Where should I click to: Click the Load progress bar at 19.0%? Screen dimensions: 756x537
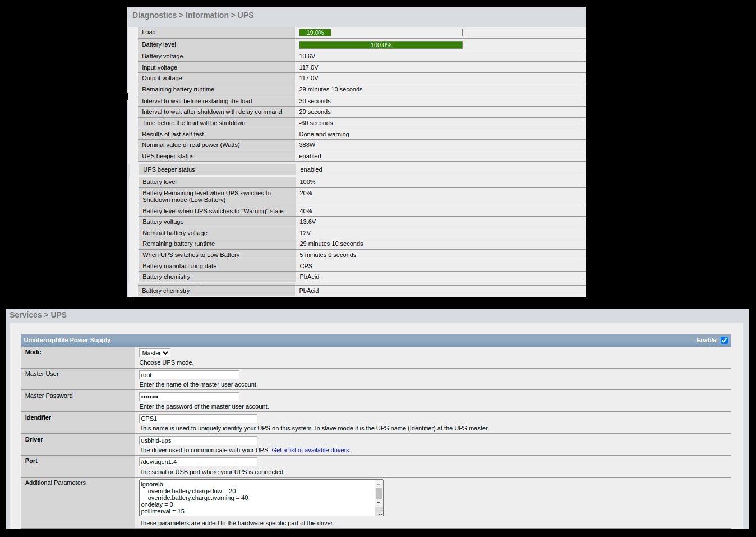380,33
